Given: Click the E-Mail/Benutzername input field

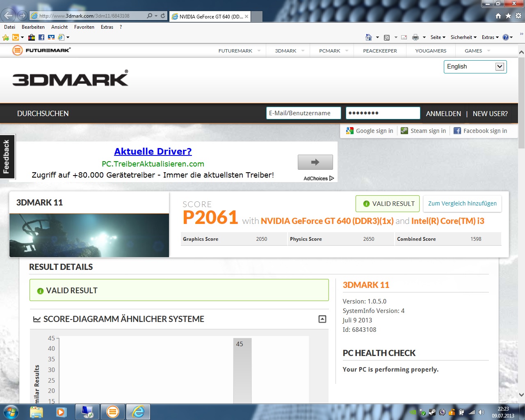Looking at the screenshot, I should (304, 113).
